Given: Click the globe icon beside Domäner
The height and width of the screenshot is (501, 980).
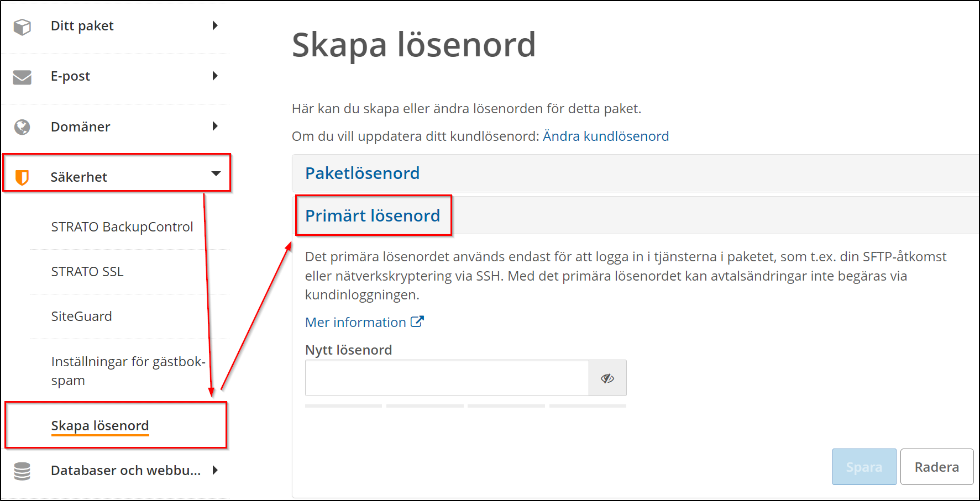Looking at the screenshot, I should tap(22, 127).
